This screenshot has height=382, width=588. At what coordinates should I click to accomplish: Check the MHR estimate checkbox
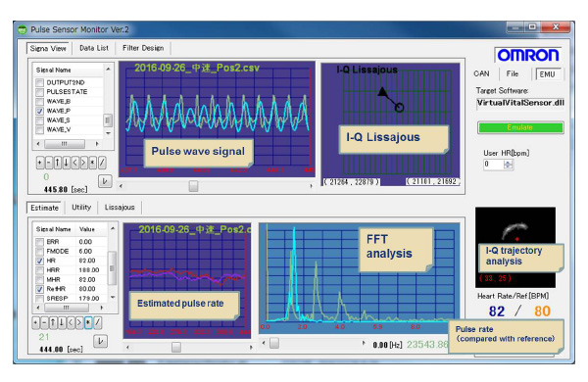point(40,280)
